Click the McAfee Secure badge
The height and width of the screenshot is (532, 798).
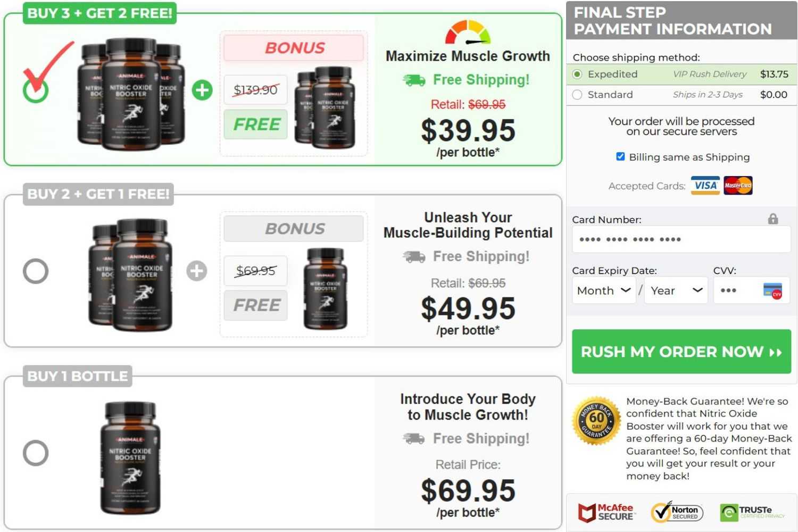tap(605, 512)
